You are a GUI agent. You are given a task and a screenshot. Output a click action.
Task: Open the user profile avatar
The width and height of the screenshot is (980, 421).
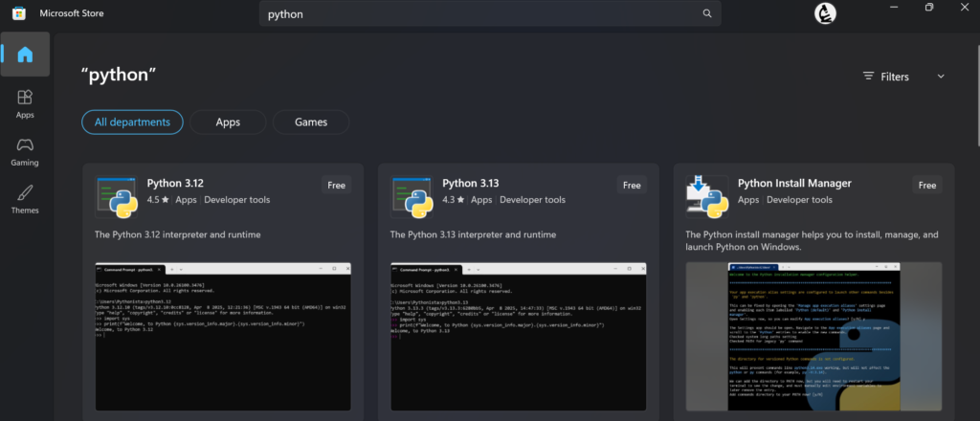(826, 13)
